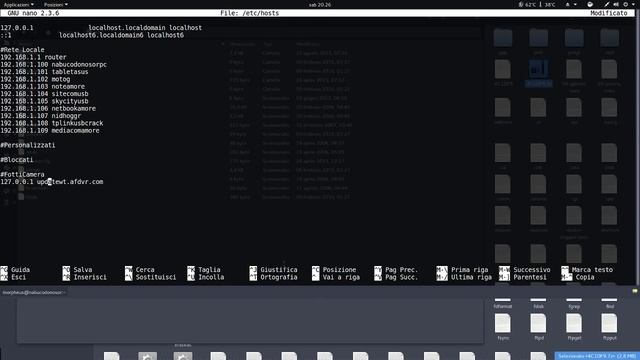
Task: Place cursor on the nidhoggr host line
Action: (x=40, y=116)
